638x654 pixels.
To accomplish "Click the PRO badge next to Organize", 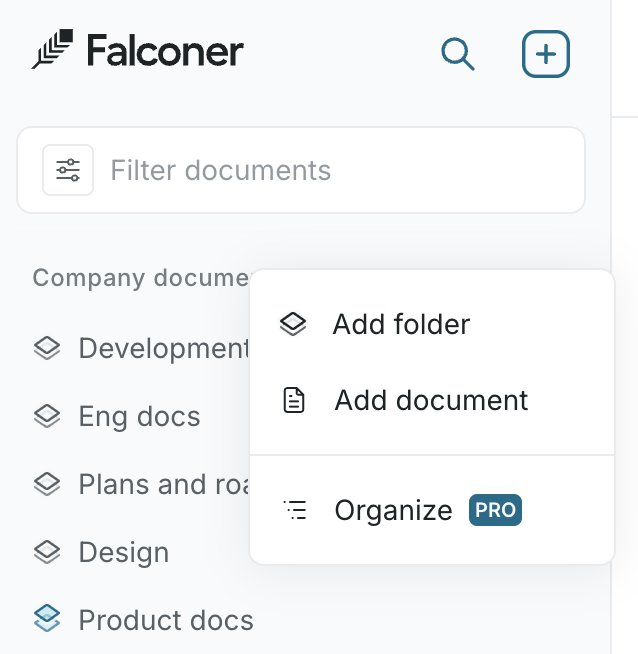I will (495, 510).
